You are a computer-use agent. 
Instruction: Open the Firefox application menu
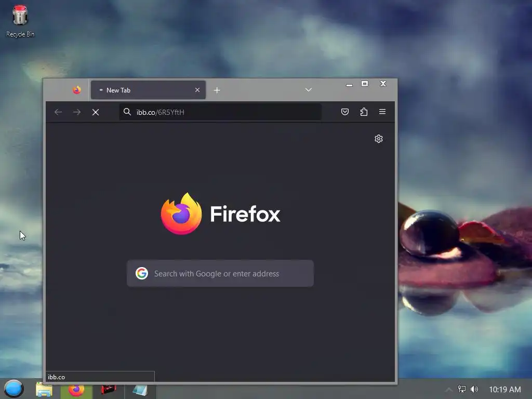[x=382, y=112]
